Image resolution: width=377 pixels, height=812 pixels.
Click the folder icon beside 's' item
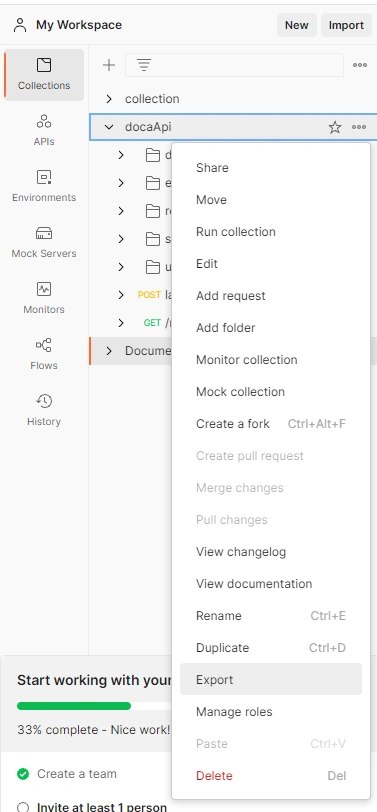coord(152,239)
